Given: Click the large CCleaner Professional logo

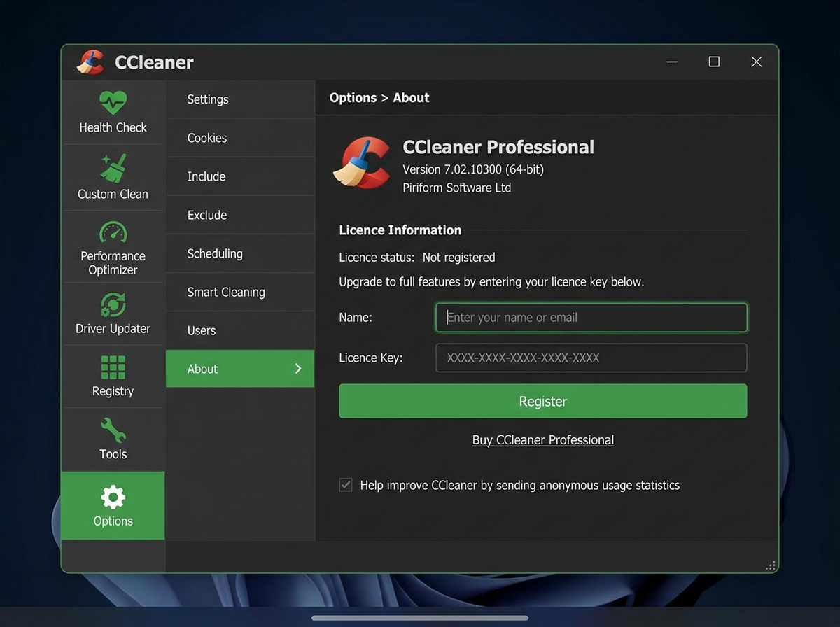Looking at the screenshot, I should (361, 162).
